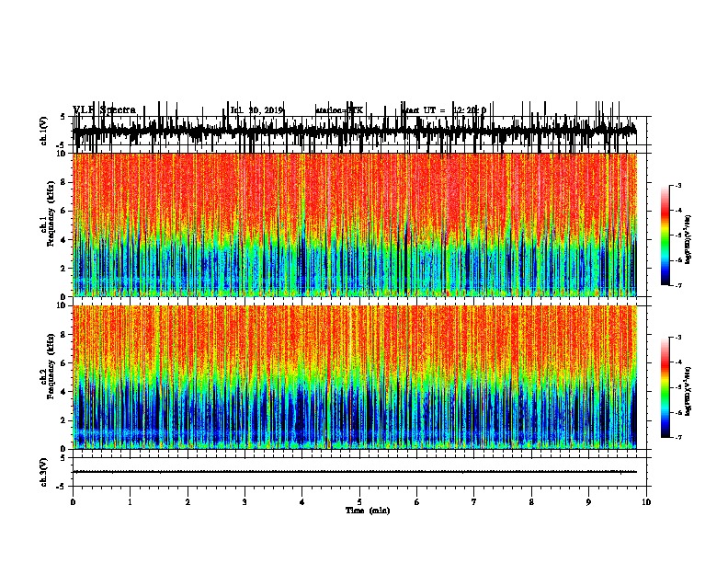This screenshot has width=728, height=563.
Task: Click the ch.1 spectrogram color bar
Action: coord(665,236)
